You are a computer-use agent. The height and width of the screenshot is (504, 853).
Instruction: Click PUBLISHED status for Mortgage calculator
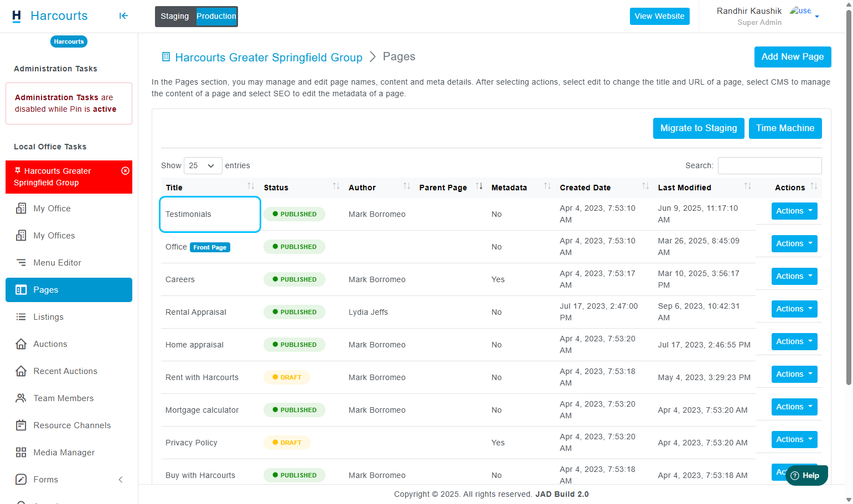pos(294,410)
